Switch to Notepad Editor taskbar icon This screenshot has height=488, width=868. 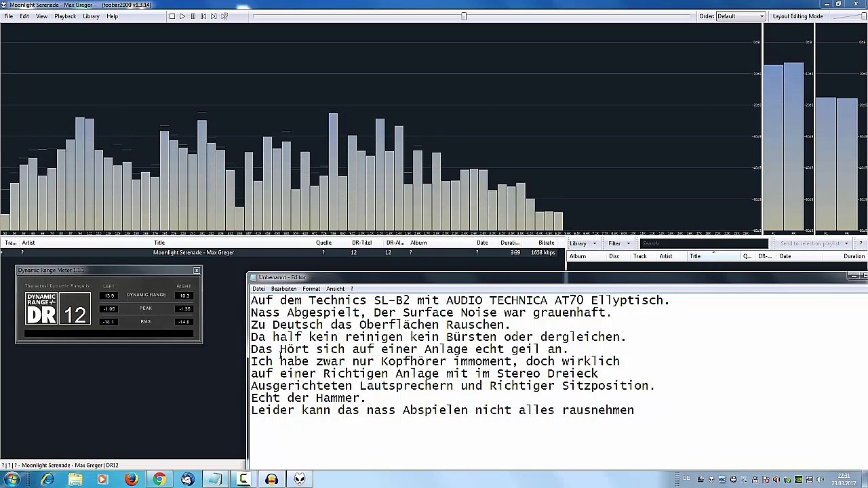coord(215,480)
